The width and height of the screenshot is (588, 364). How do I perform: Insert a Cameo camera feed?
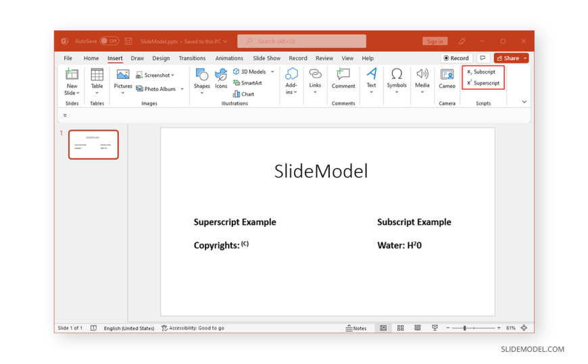click(447, 79)
